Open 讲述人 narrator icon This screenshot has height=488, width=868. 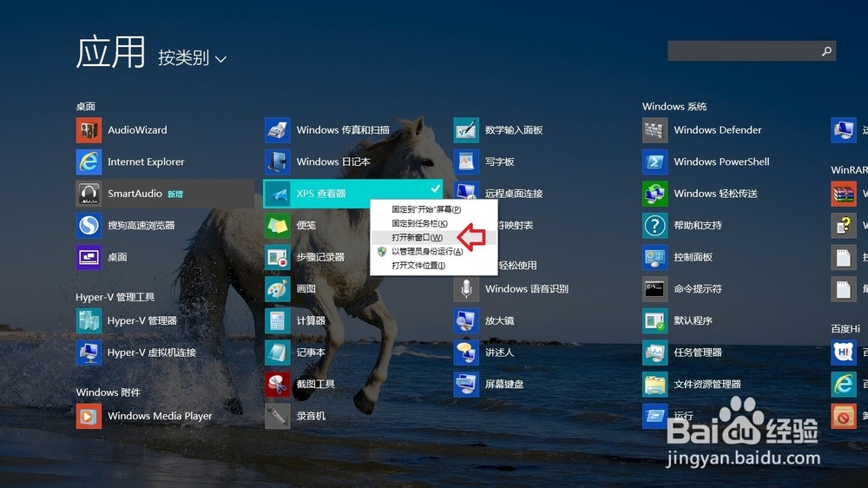[466, 353]
